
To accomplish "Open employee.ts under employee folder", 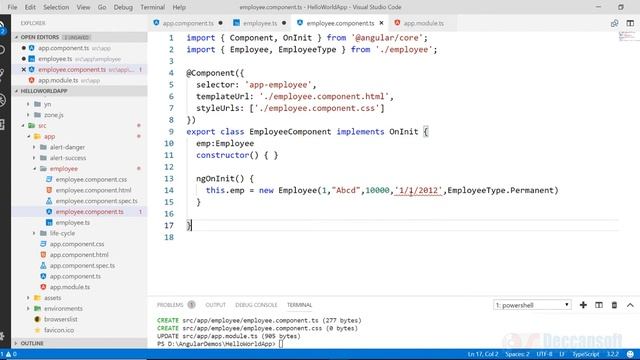I will tap(73, 222).
